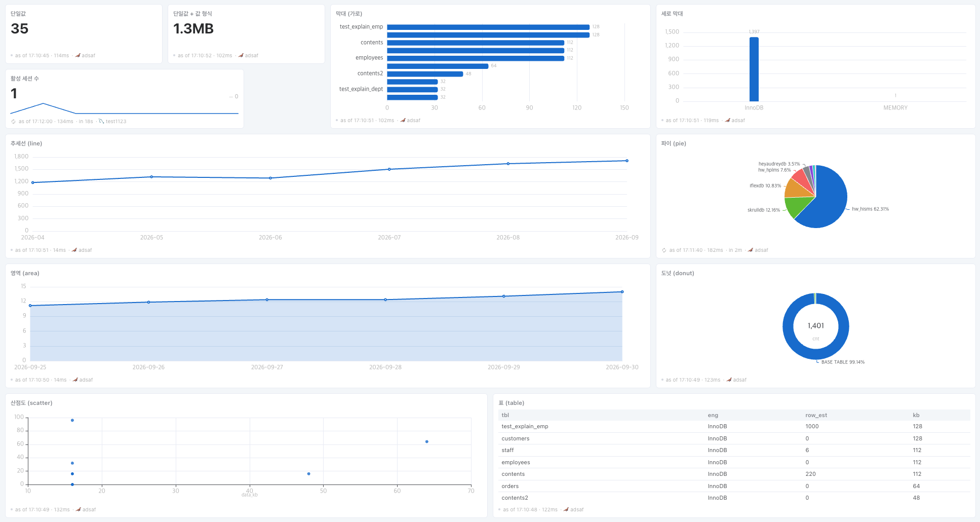Screen dimensions: 980x522
Task: Click the horizontal bar labeled 64
Action: [x=438, y=66]
